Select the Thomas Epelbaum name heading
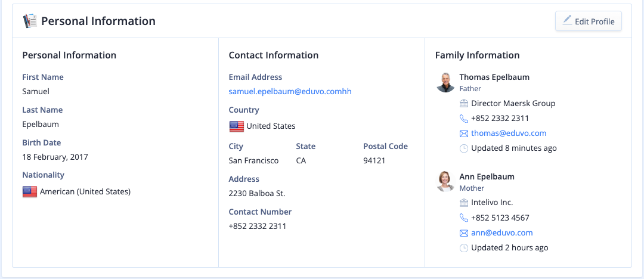 494,77
